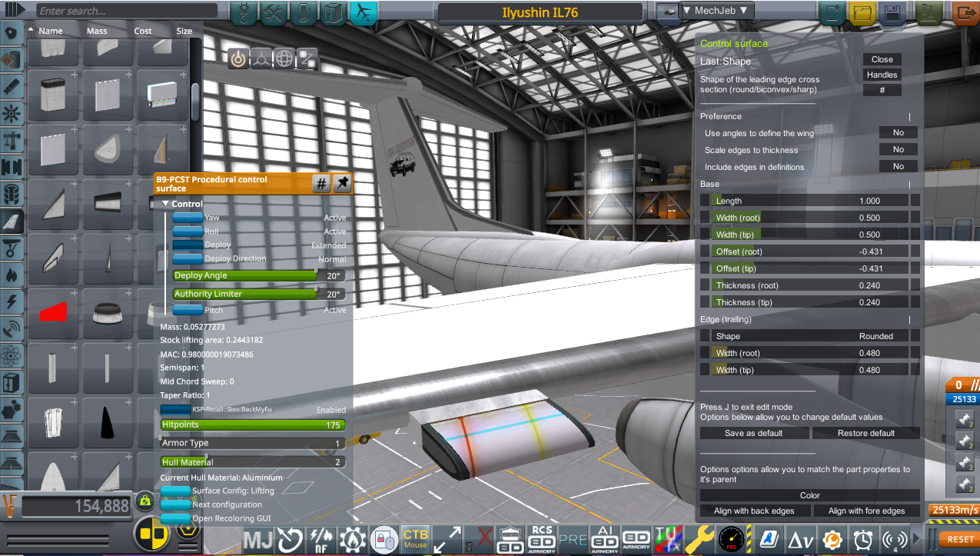
Task: Select the Offset gizmo tool
Action: (261, 58)
